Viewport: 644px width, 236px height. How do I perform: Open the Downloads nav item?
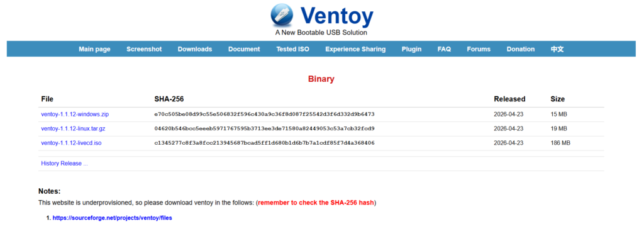pos(195,49)
